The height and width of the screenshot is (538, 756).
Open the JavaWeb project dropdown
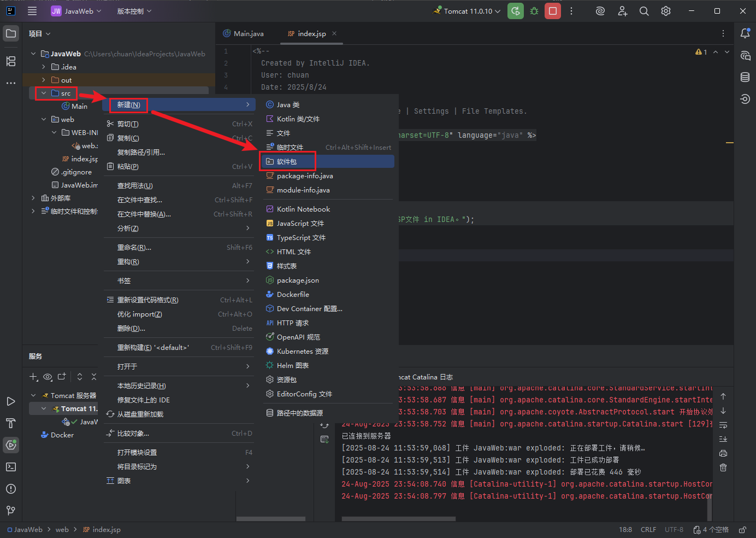point(76,11)
